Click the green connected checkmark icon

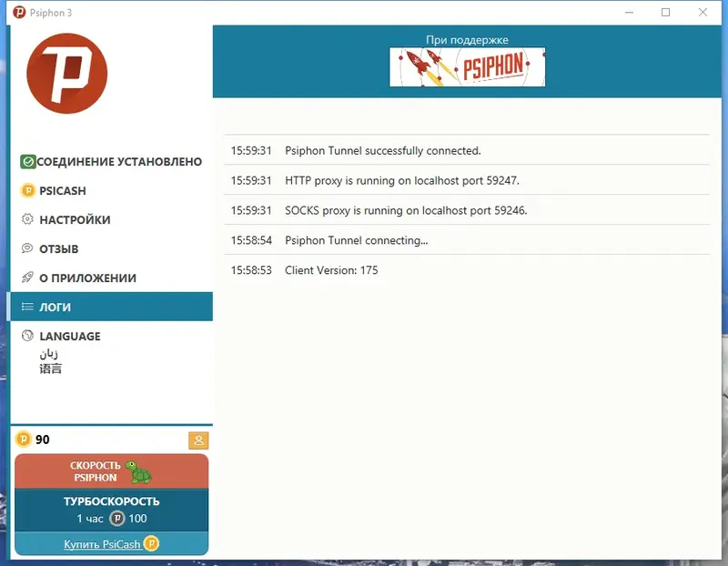[x=28, y=162]
